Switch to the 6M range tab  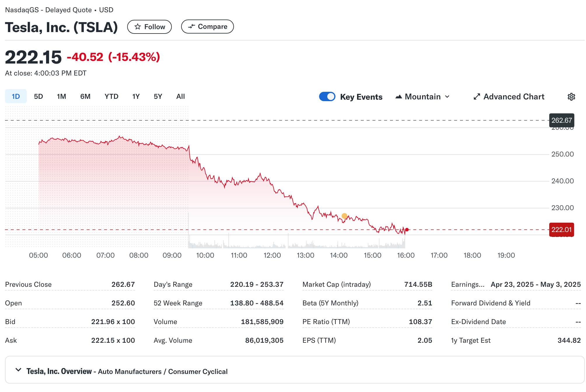[x=85, y=96]
